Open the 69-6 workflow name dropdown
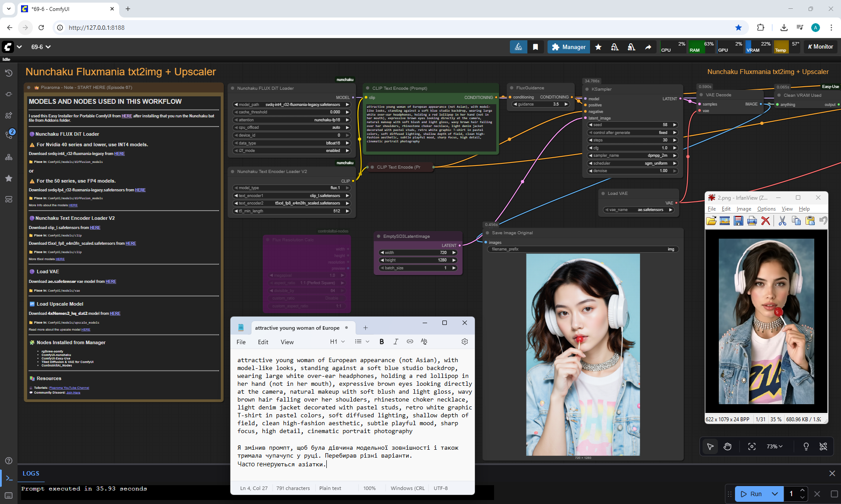This screenshot has width=841, height=504. click(x=41, y=47)
